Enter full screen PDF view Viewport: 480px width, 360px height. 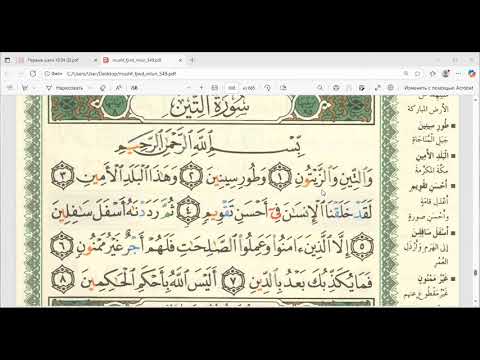[x=377, y=88]
